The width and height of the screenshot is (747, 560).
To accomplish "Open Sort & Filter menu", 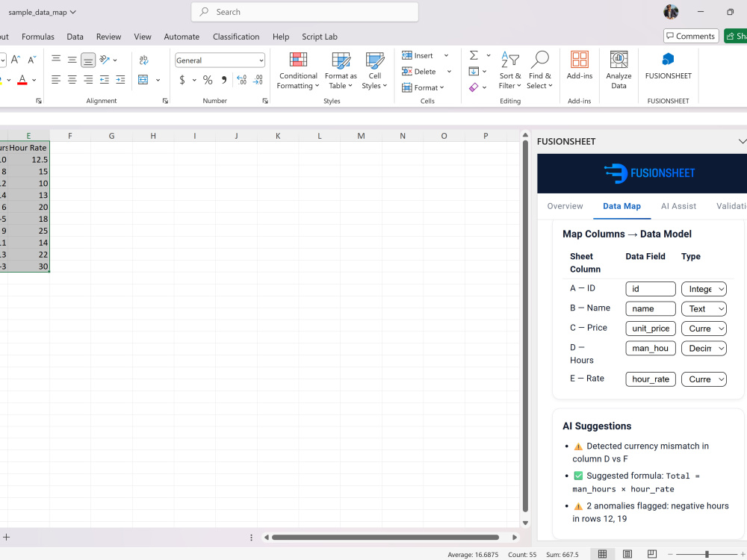I will [509, 70].
